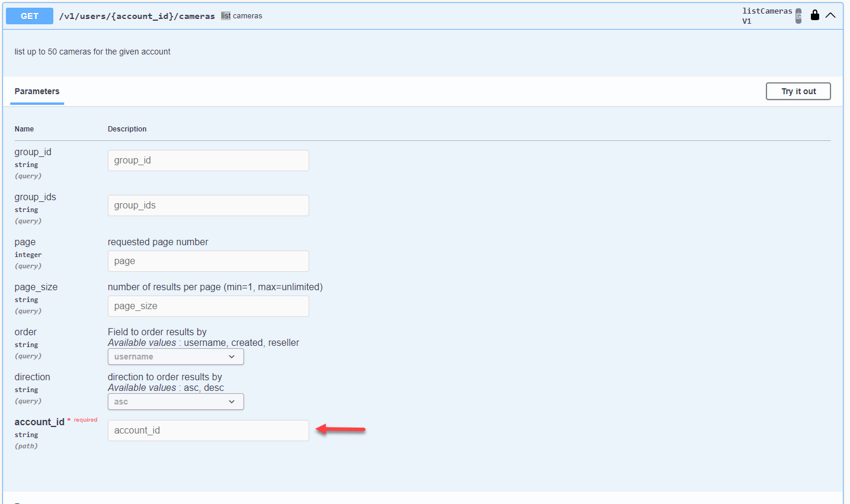Image resolution: width=850 pixels, height=504 pixels.
Task: Open the direction dropdown showing asc
Action: [x=175, y=402]
